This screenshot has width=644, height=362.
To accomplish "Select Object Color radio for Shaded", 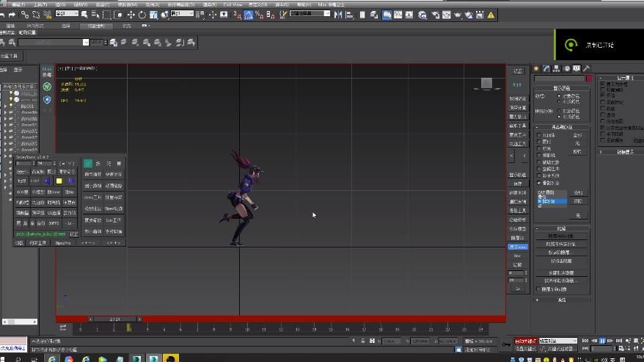I will click(559, 111).
